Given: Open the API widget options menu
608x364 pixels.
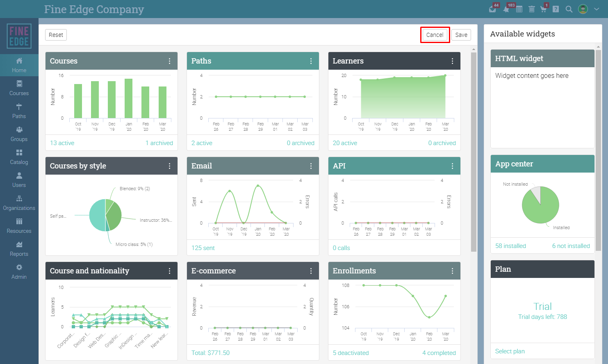Looking at the screenshot, I should pos(452,166).
